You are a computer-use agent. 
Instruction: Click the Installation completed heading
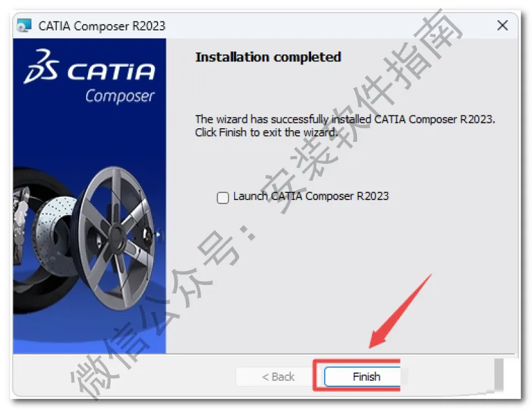(268, 57)
